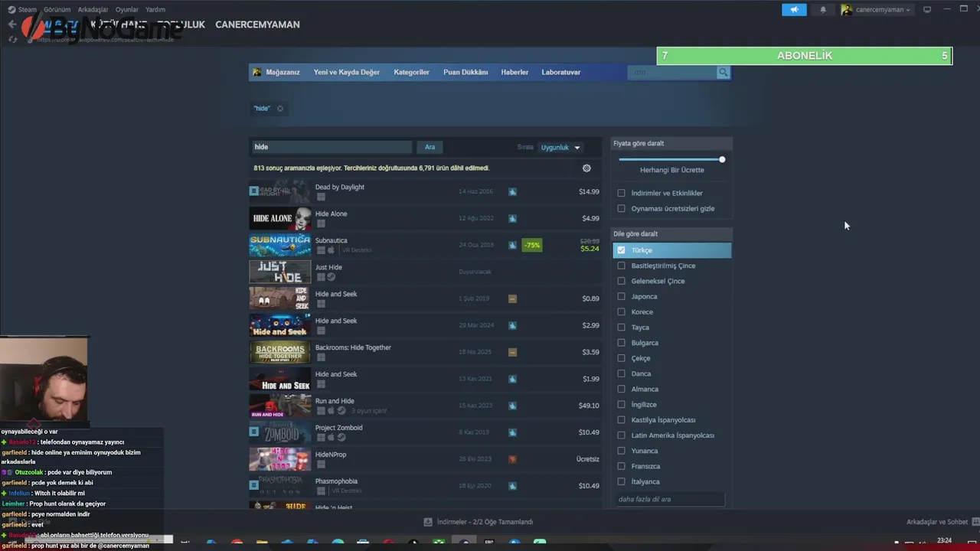This screenshot has width=980, height=551.
Task: Click the review score icon for Dead by Daylight
Action: click(512, 191)
